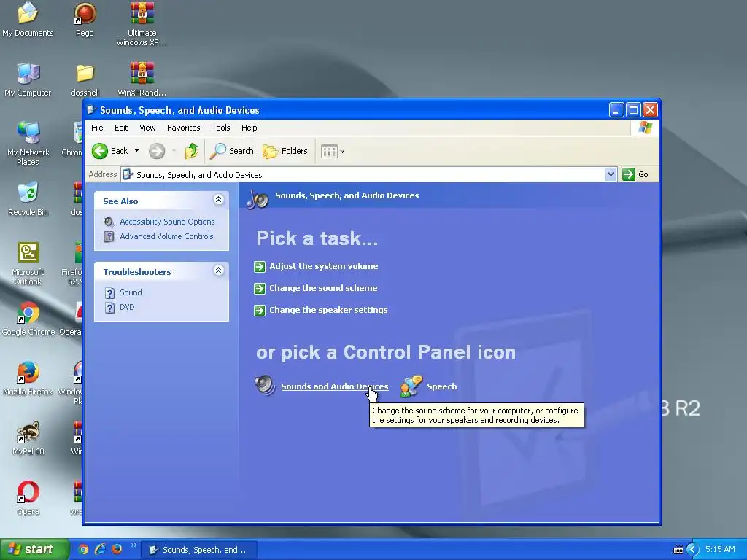Select the WinXPRand archive icon
747x560 pixels.
click(x=142, y=79)
